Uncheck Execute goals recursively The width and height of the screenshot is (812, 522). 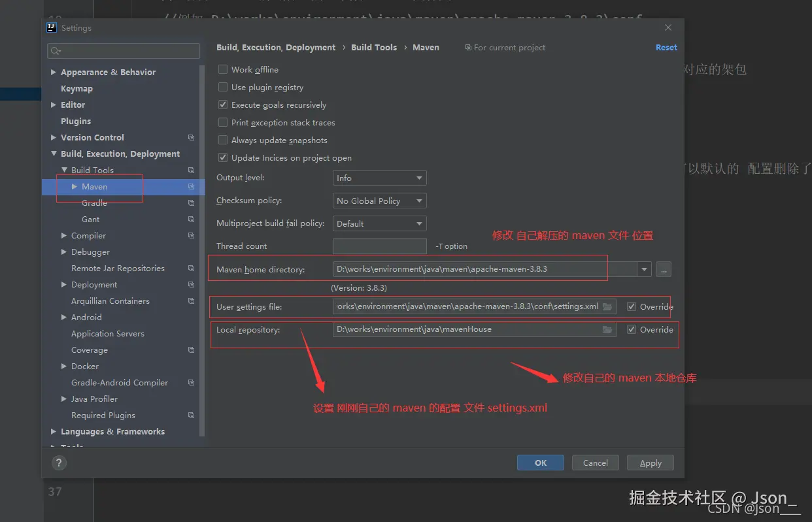[223, 105]
